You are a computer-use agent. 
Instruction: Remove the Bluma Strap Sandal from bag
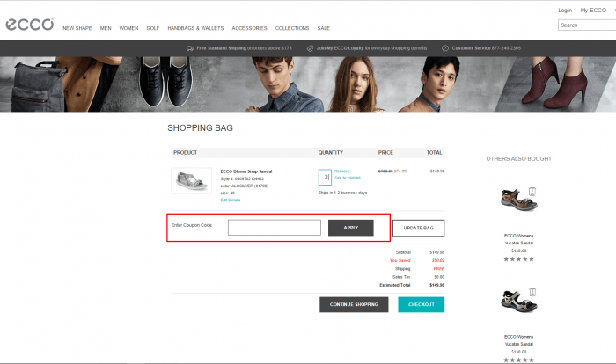342,171
